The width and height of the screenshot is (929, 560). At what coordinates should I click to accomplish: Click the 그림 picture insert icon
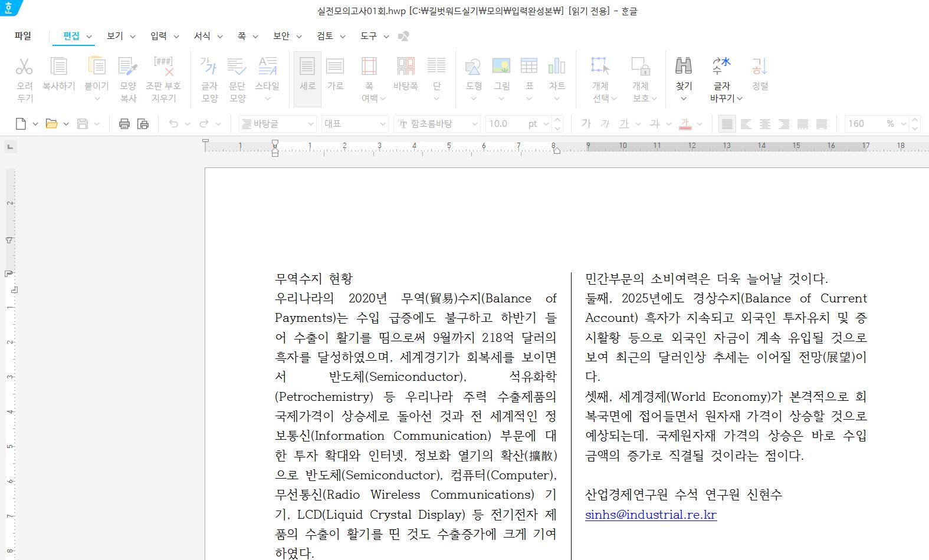(x=501, y=66)
